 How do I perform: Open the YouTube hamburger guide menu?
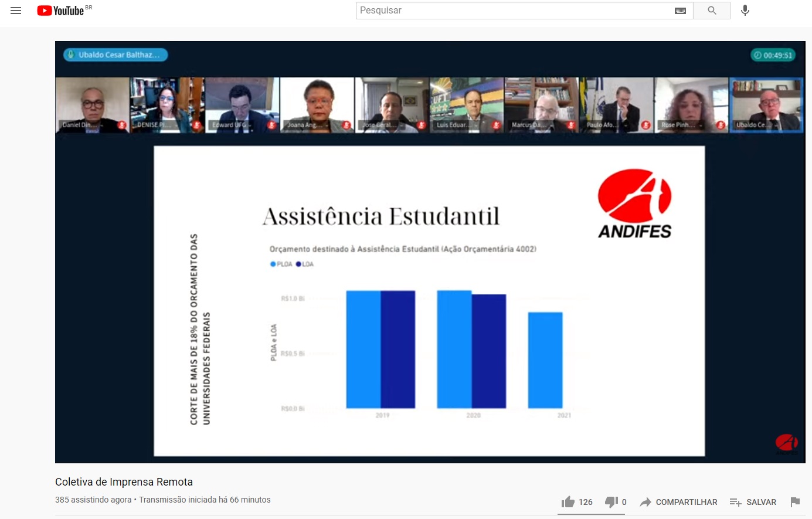tap(16, 11)
